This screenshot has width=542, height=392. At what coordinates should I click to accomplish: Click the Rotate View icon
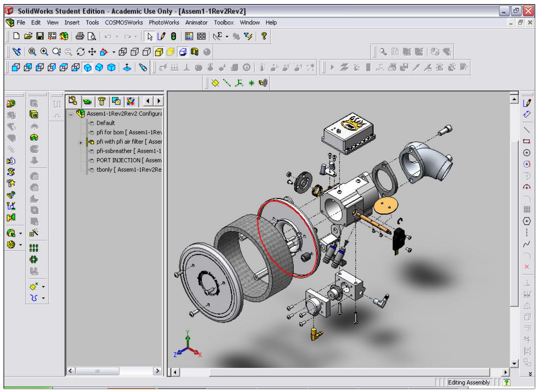(x=81, y=52)
